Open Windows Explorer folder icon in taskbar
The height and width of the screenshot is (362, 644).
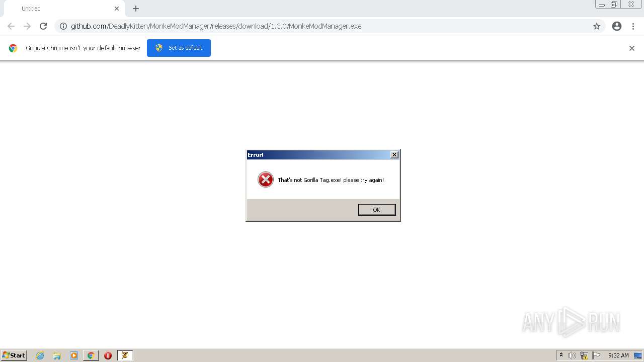[x=57, y=355]
